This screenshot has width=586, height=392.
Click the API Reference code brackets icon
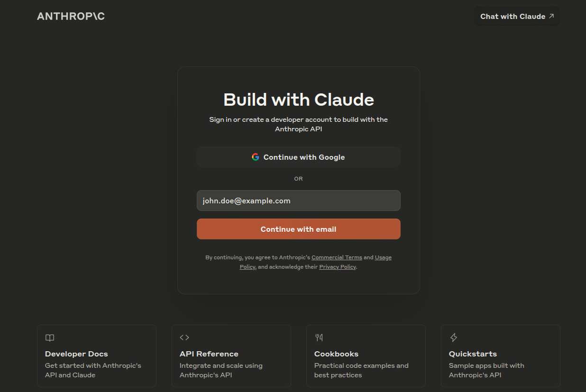click(184, 337)
